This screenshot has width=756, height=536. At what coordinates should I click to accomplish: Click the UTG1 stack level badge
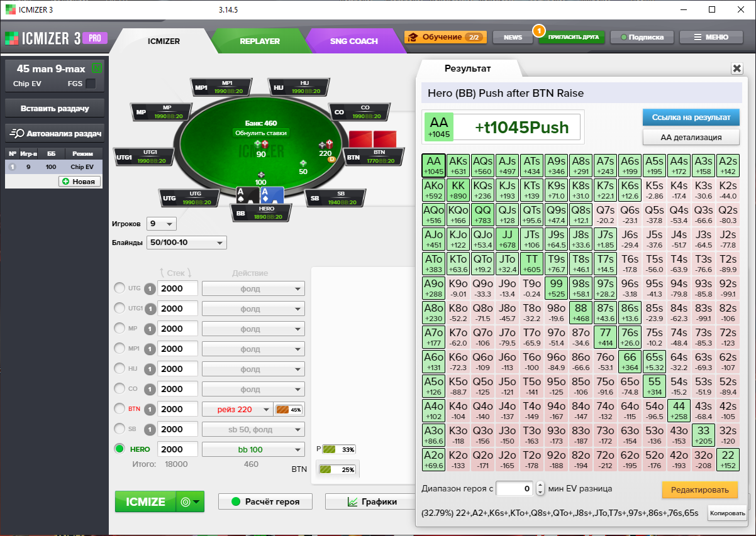point(150,309)
